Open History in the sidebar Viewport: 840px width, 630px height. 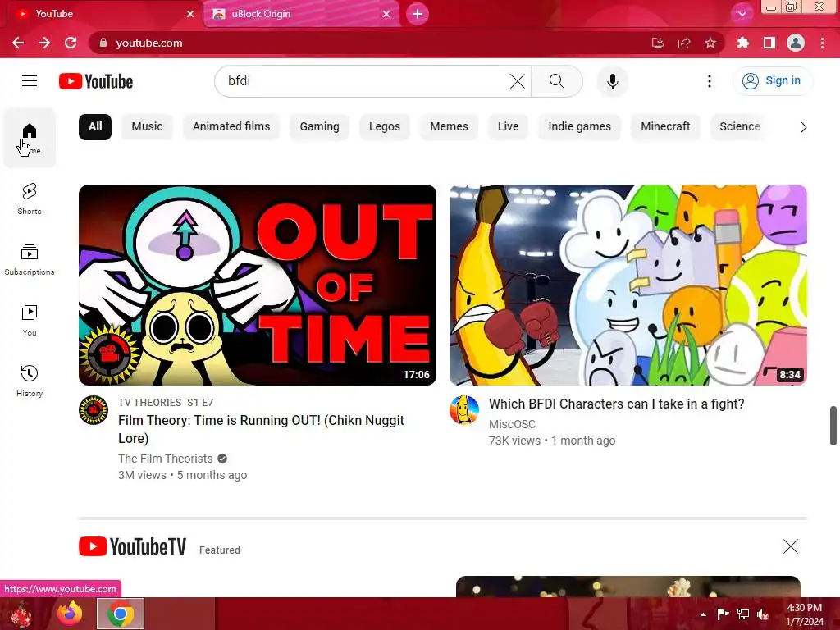pyautogui.click(x=30, y=381)
